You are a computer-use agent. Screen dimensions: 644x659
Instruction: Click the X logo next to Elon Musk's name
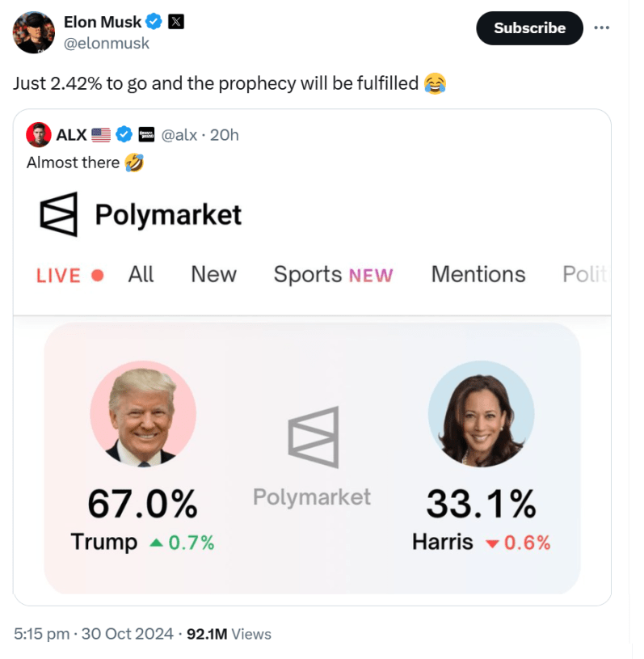pyautogui.click(x=175, y=22)
